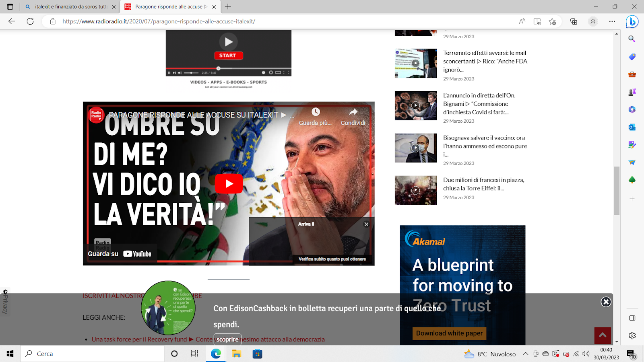Image resolution: width=644 pixels, height=362 pixels.
Task: Play the YouTube video with red play button
Action: click(229, 183)
